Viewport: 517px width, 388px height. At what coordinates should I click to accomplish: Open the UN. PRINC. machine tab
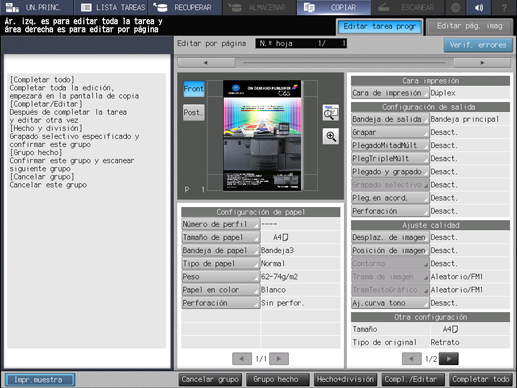coord(37,7)
